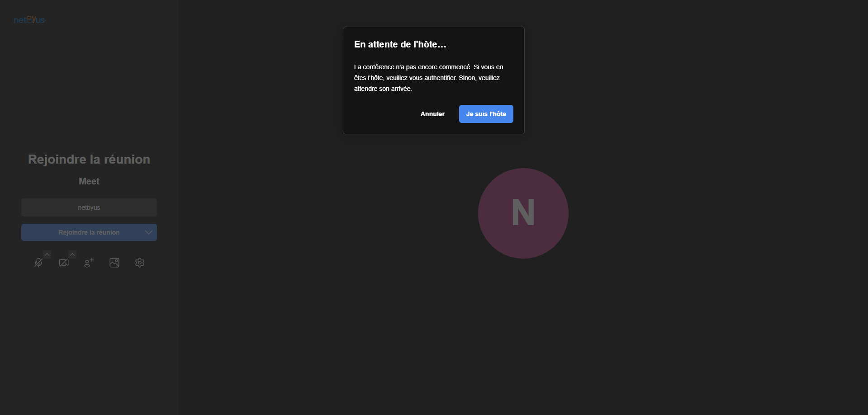Expand audio options above microphone icon
Screen dimensions: 868x415
(47, 255)
